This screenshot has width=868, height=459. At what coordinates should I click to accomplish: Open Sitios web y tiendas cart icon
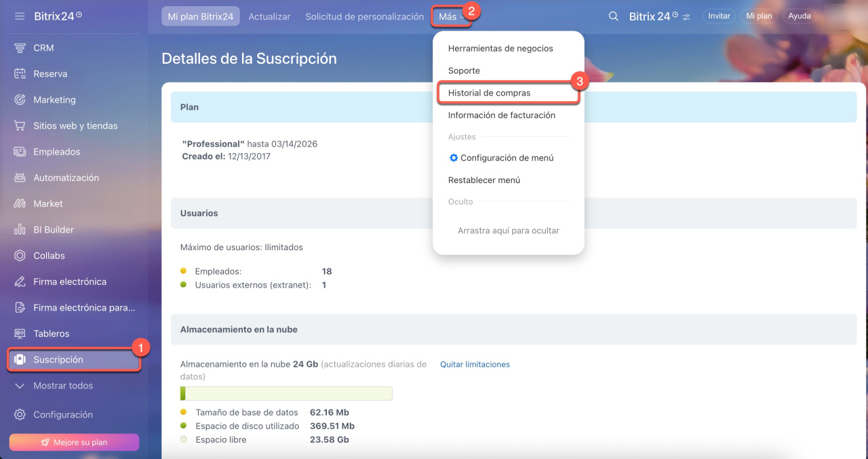click(x=20, y=126)
